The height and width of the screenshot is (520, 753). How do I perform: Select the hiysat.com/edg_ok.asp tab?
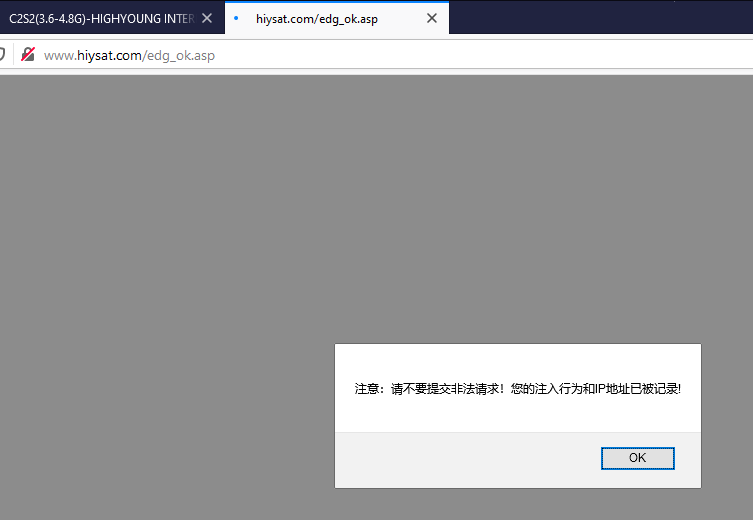337,18
